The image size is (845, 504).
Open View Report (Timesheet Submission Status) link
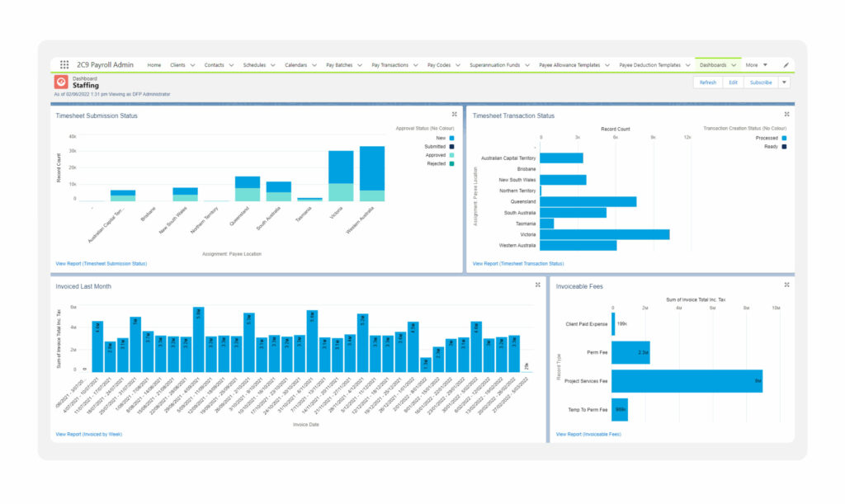click(101, 263)
